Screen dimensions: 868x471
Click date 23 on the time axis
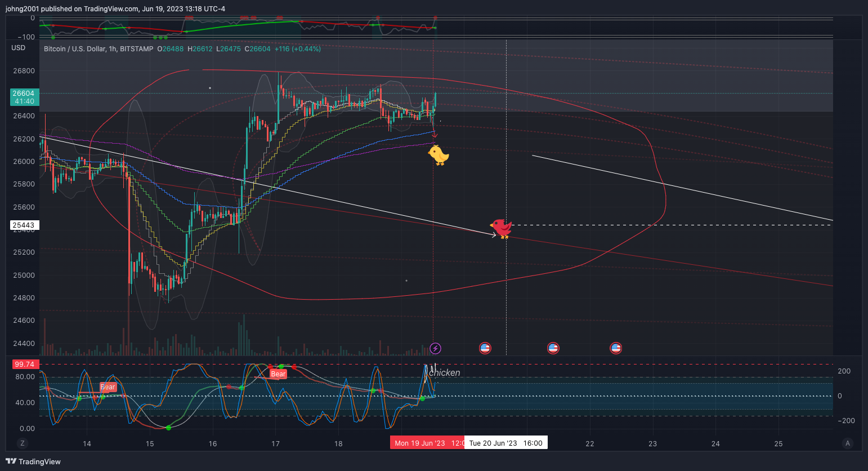tap(652, 443)
